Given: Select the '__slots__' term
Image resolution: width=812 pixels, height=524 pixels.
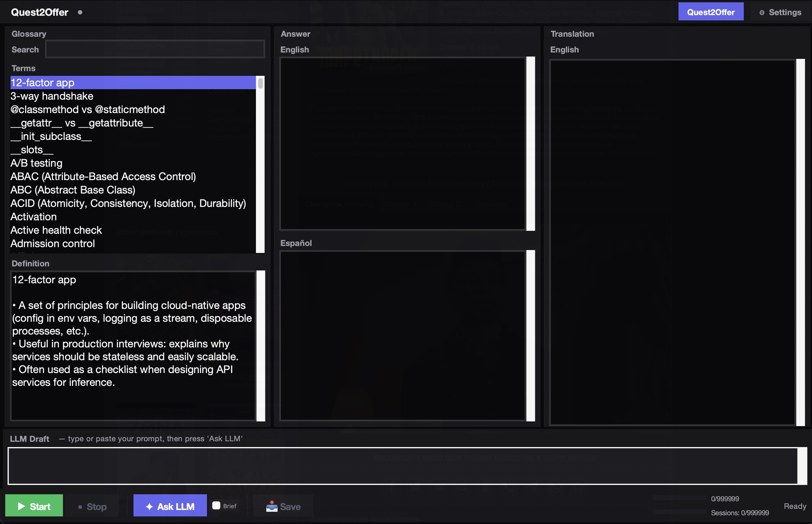Looking at the screenshot, I should click(x=32, y=150).
